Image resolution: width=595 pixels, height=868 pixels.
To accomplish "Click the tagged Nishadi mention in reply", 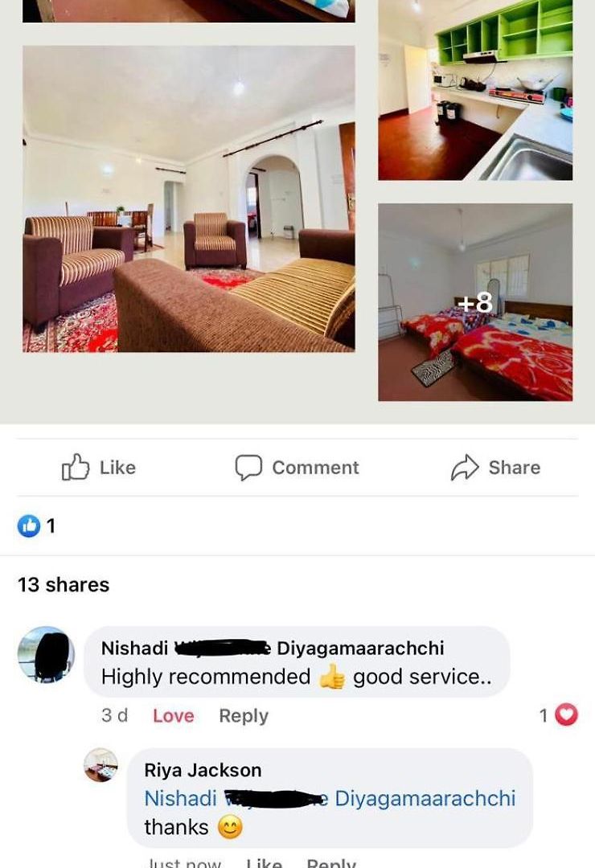I will tap(330, 798).
